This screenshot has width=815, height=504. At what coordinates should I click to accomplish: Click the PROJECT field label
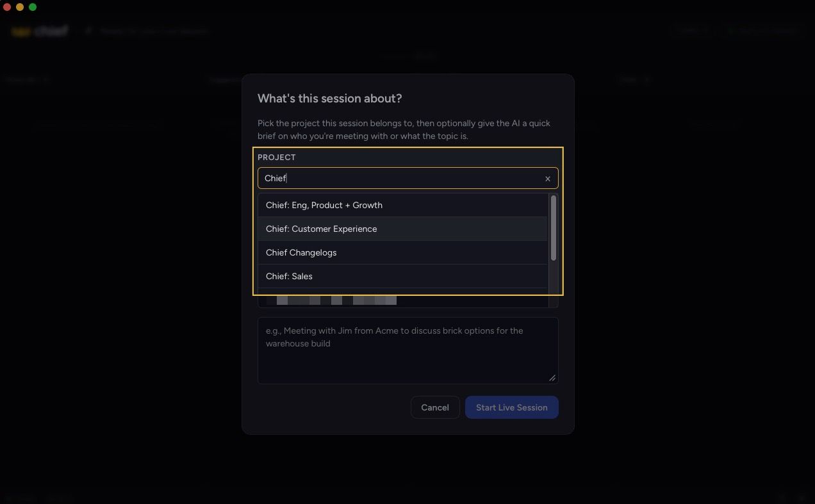click(276, 157)
